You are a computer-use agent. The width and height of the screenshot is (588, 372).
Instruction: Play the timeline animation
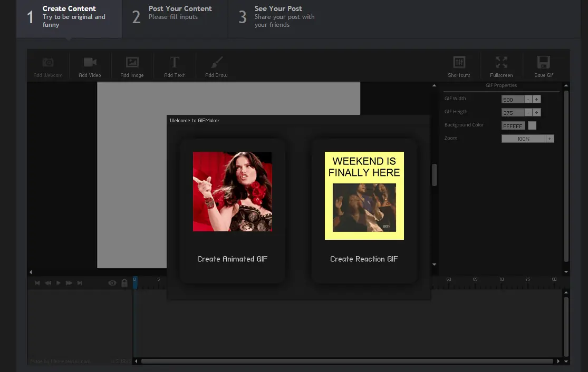pyautogui.click(x=58, y=283)
